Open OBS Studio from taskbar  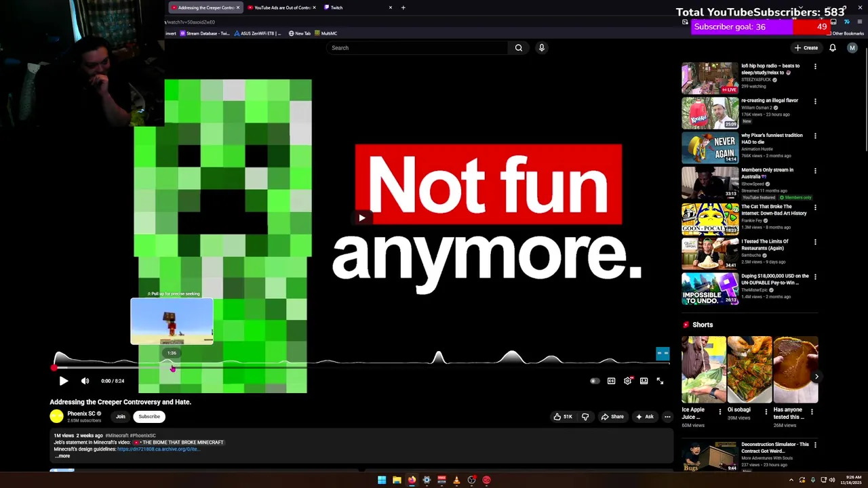point(471,480)
